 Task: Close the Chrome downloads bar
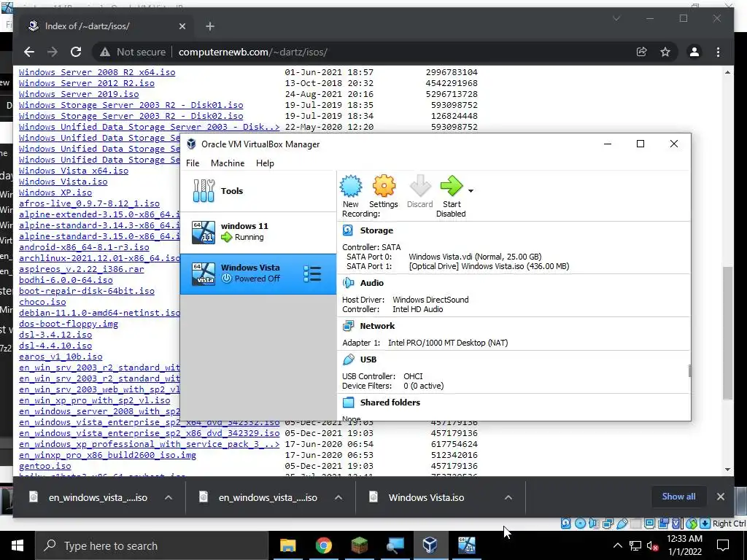(720, 497)
